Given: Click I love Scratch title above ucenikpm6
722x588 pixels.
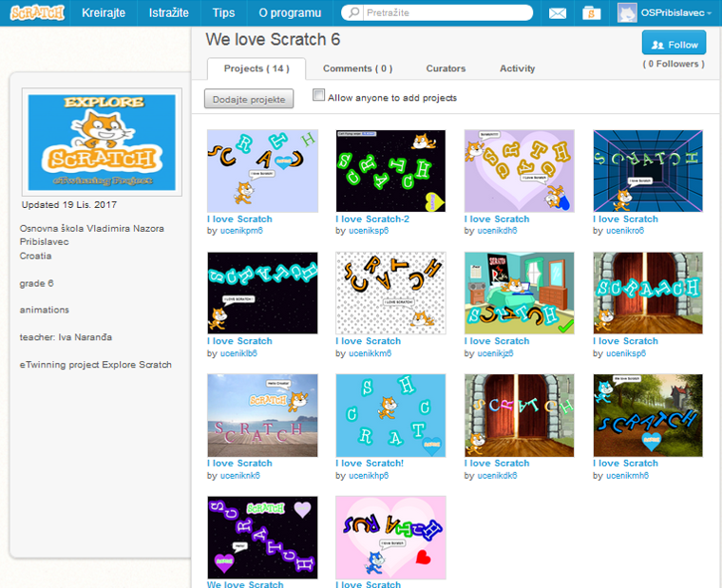Looking at the screenshot, I should [x=239, y=219].
